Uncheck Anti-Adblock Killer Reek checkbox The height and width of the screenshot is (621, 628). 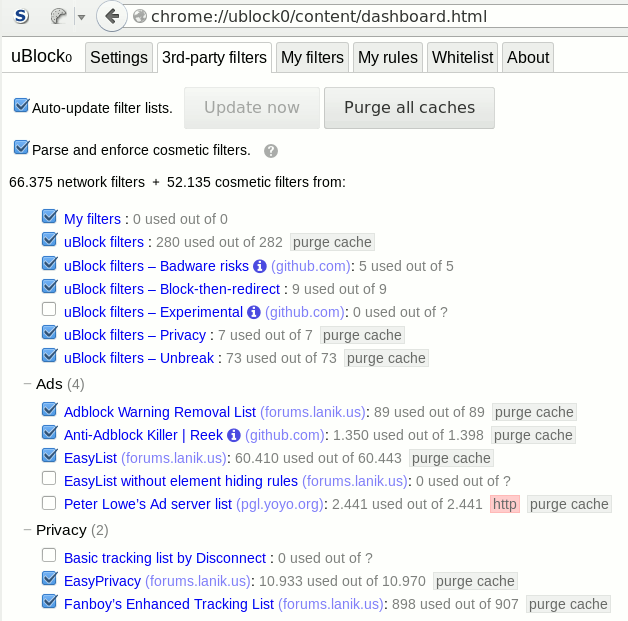(x=49, y=432)
